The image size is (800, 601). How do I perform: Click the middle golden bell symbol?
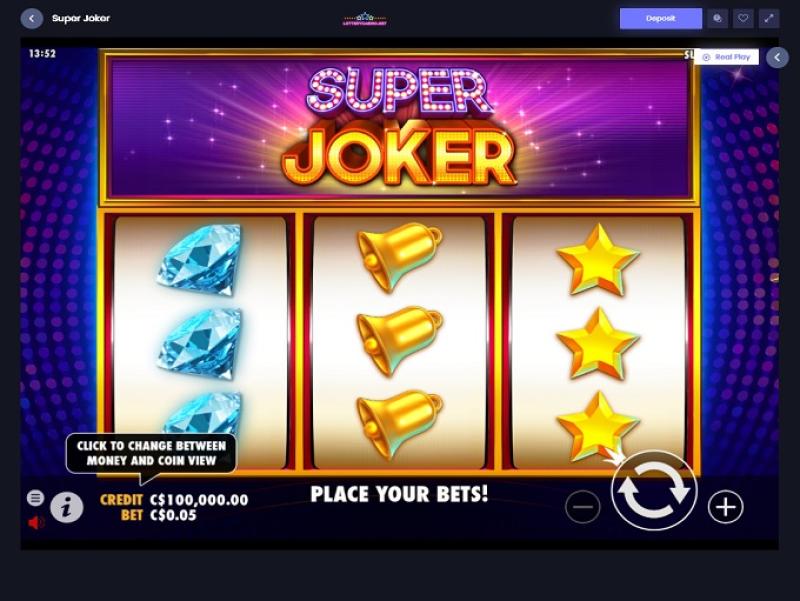pos(399,340)
